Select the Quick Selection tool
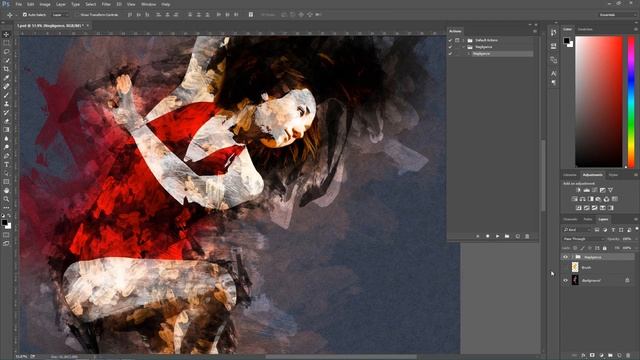This screenshot has height=360, width=640. (6, 60)
